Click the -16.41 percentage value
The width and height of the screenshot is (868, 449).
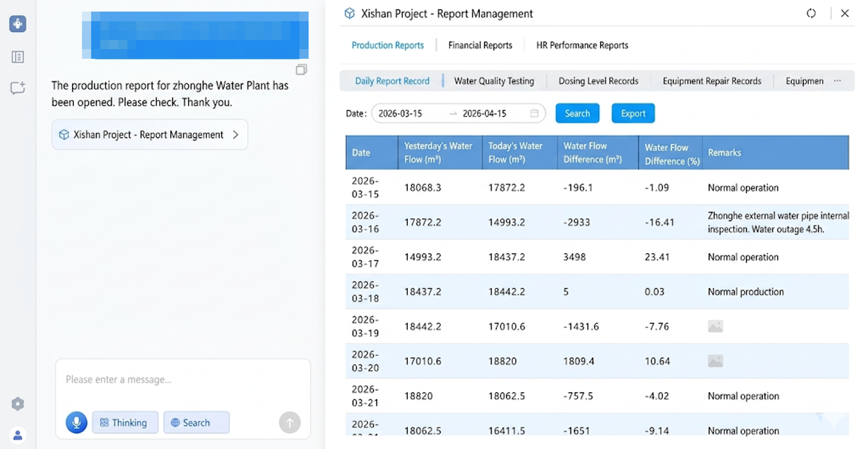659,222
